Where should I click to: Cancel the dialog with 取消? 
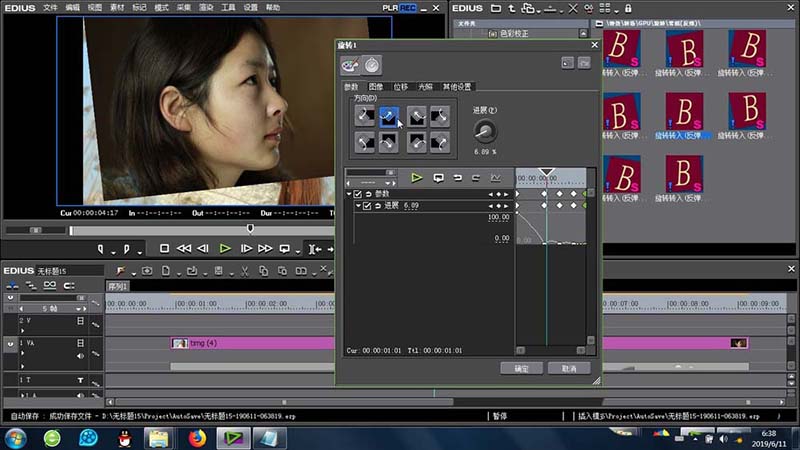(569, 368)
